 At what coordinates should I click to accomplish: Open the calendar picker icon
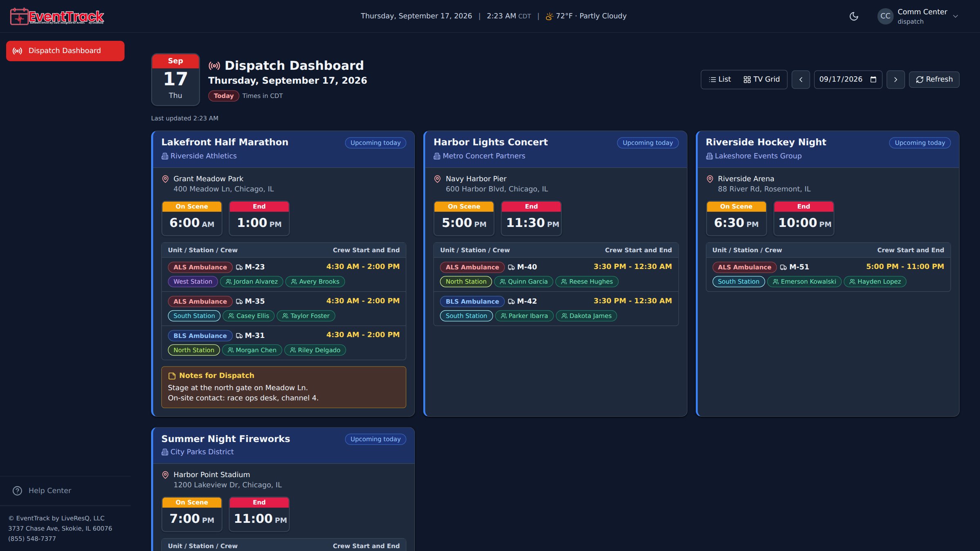click(x=873, y=80)
